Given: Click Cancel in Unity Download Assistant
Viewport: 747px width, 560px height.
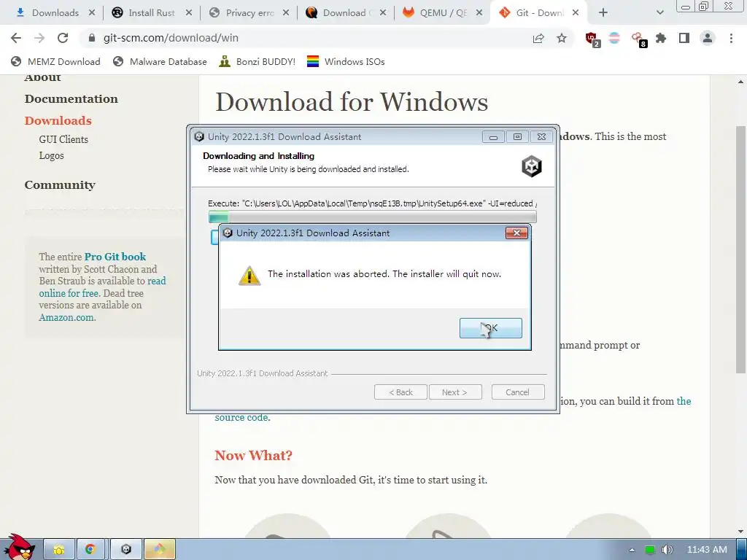Looking at the screenshot, I should pyautogui.click(x=517, y=392).
